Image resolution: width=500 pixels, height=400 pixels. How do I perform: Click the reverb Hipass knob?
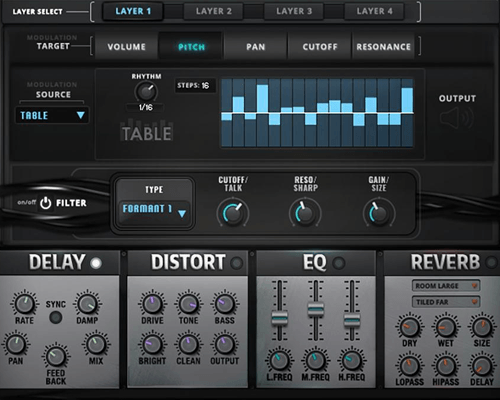(446, 366)
